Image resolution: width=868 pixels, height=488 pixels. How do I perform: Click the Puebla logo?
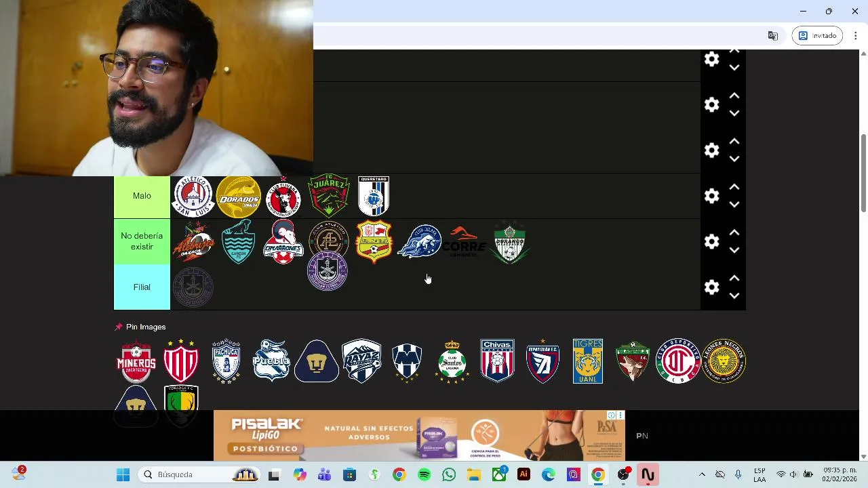271,361
